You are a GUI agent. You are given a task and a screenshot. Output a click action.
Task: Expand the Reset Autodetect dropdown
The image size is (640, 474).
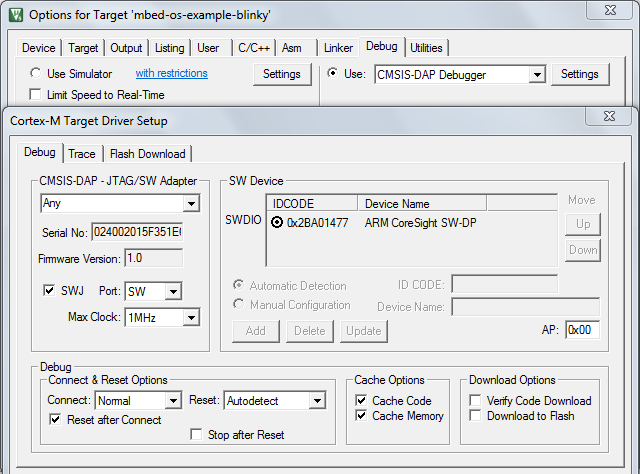click(x=316, y=401)
